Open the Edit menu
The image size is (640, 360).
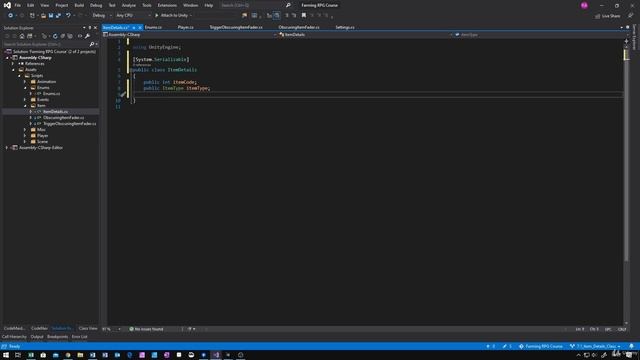[x=31, y=5]
